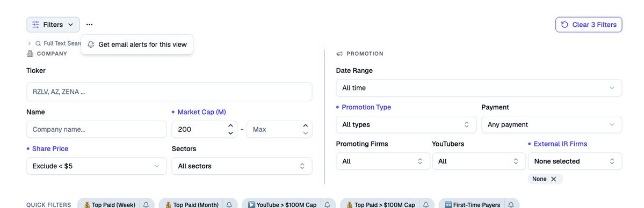Expand the Full Text Search section chevron
644x208 pixels.
pos(29,43)
